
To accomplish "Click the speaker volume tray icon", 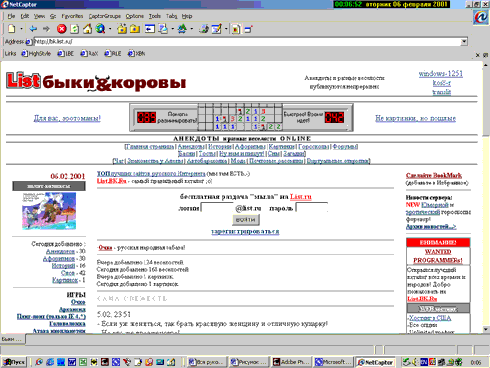I will tap(415, 362).
